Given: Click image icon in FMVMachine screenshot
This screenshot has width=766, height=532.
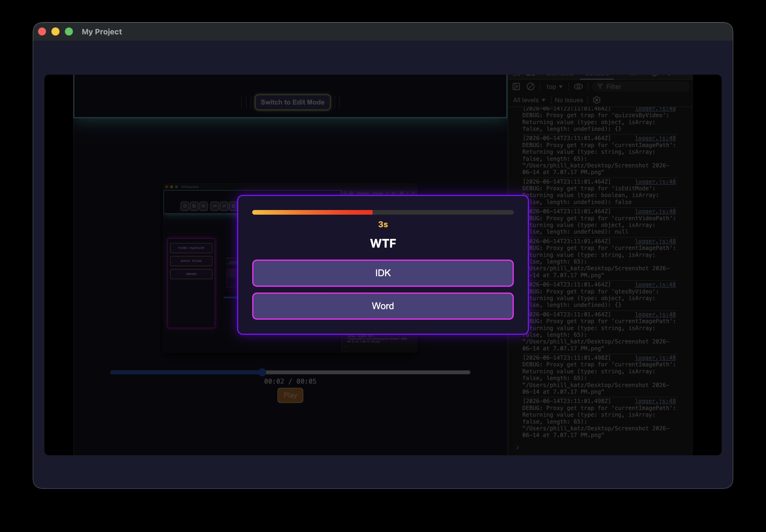Looking at the screenshot, I should [233, 206].
